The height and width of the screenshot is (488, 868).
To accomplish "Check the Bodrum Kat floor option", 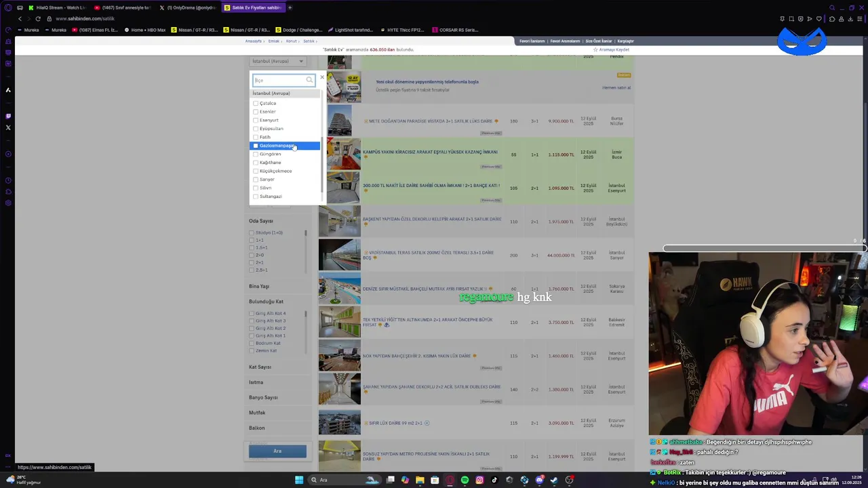I will [252, 343].
